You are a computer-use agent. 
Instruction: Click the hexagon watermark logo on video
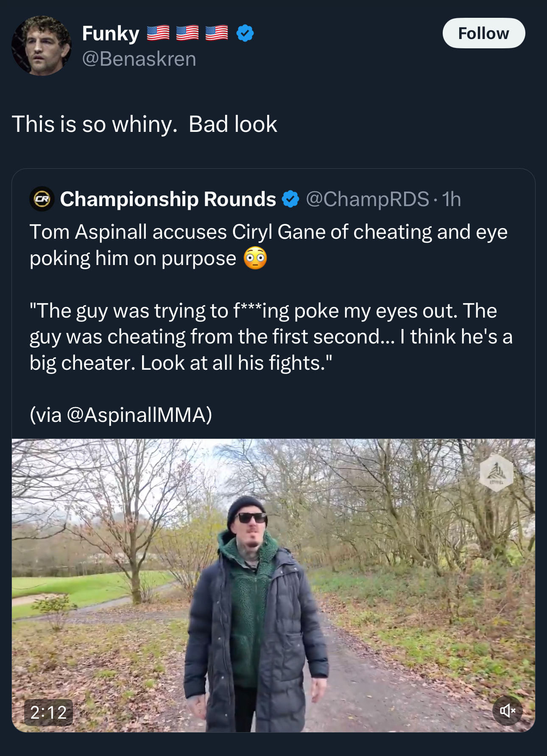pyautogui.click(x=496, y=473)
